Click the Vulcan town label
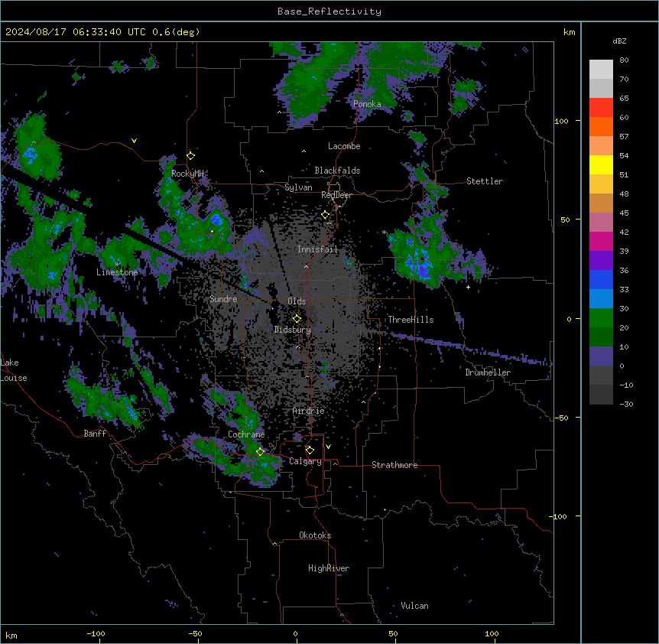The width and height of the screenshot is (659, 644). point(415,606)
